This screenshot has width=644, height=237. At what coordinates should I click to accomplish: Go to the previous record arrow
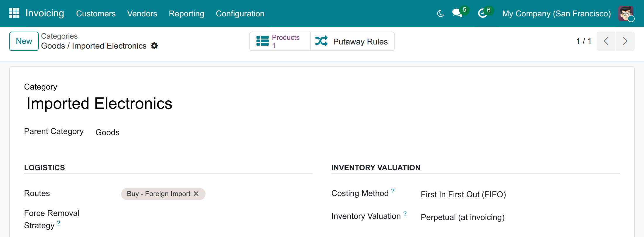606,41
